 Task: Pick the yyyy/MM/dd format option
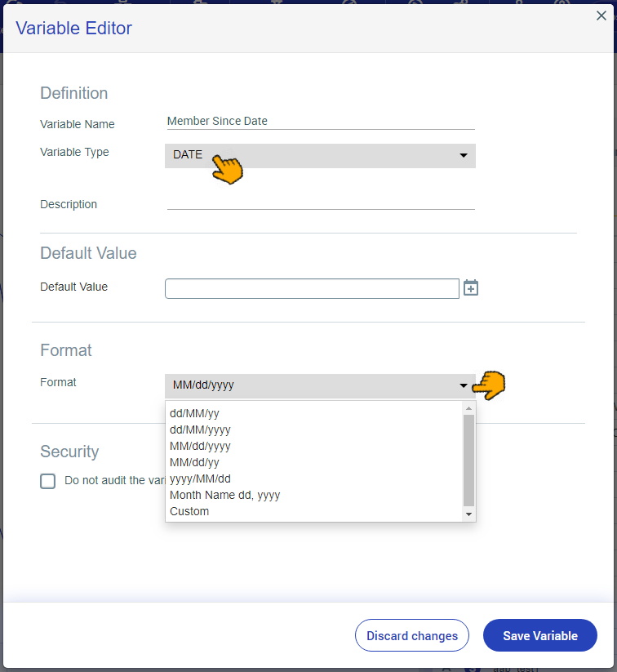tap(315, 478)
